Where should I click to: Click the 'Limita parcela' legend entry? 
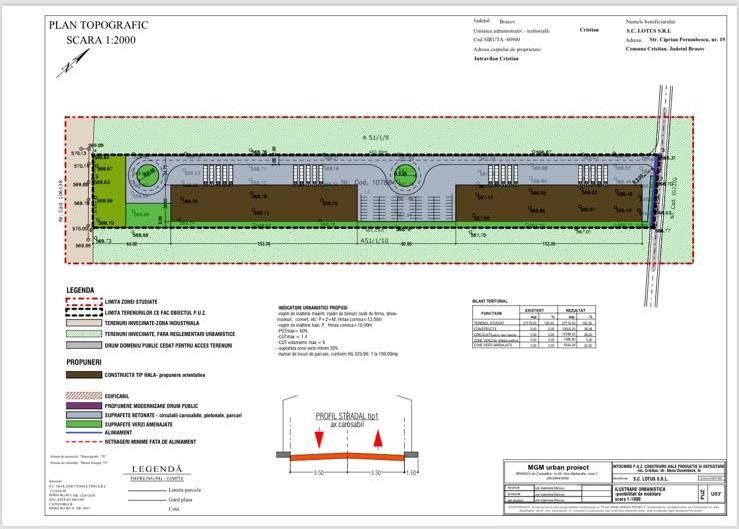185,490
